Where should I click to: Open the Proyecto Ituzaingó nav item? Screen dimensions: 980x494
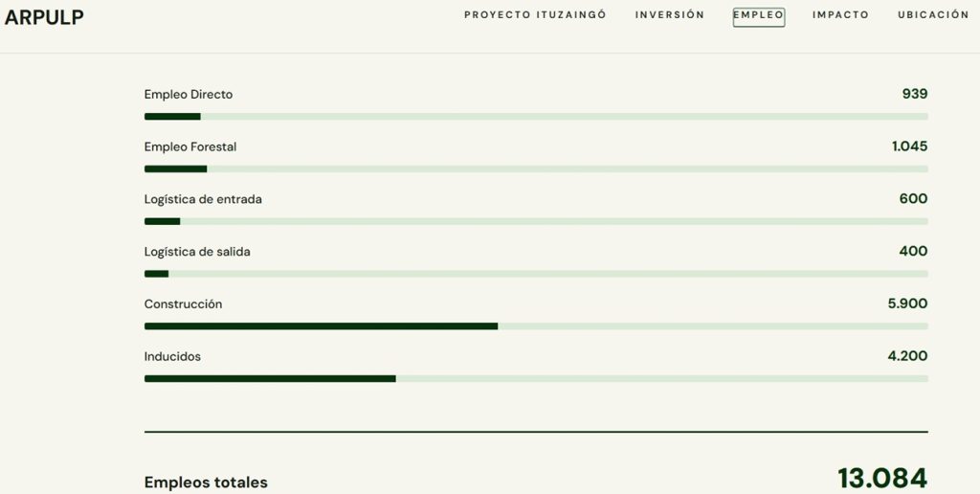point(535,15)
